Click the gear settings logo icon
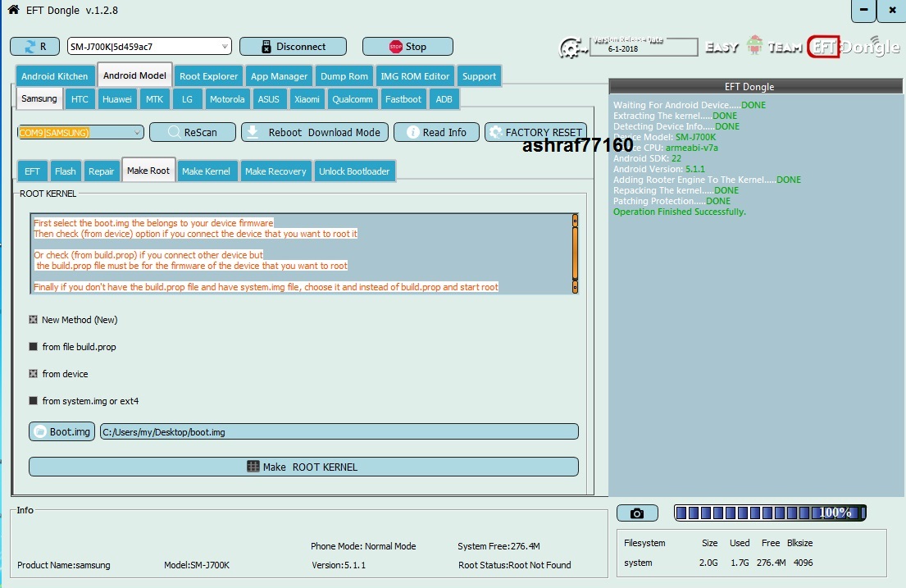Screen dimensions: 906x588 [572, 48]
